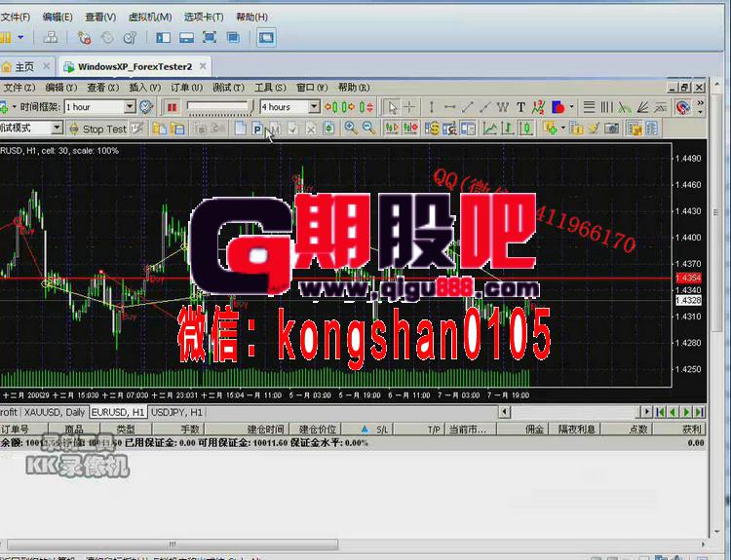Image resolution: width=731 pixels, height=560 pixels.
Task: Click Stop Test button
Action: click(x=98, y=130)
